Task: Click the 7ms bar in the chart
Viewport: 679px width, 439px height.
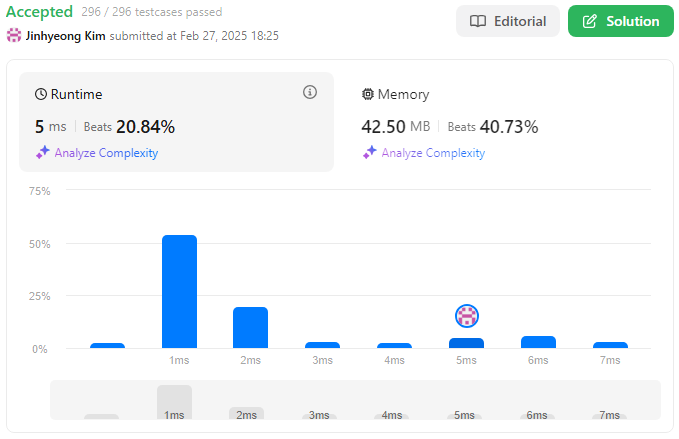Action: pyautogui.click(x=610, y=345)
